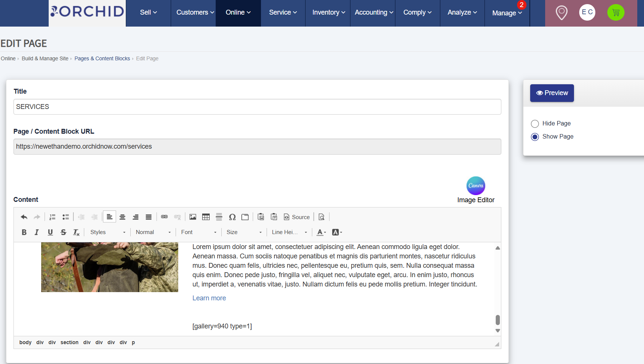
Task: Click the tabs/iframe insert icon
Action: point(245,217)
